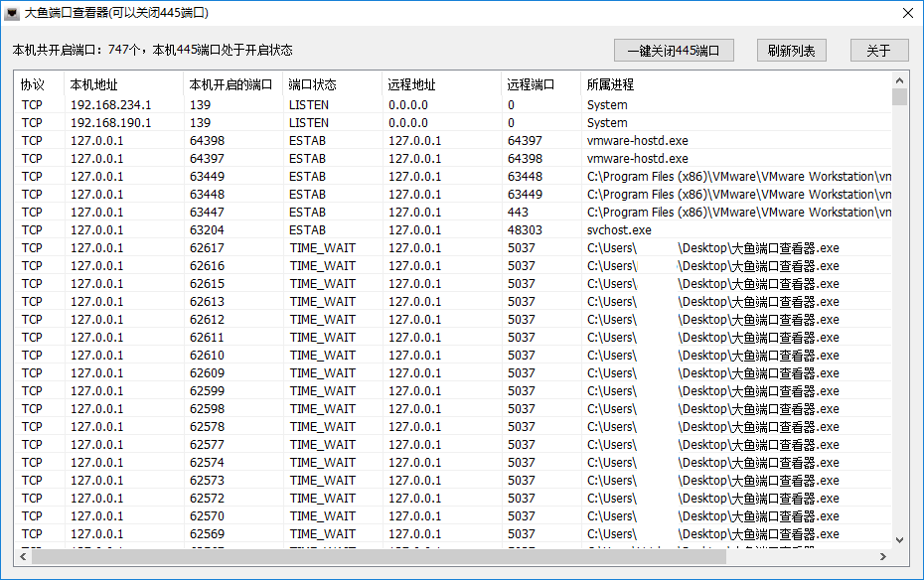The height and width of the screenshot is (580, 924).
Task: Click the 远程端口 column header
Action: 531,84
